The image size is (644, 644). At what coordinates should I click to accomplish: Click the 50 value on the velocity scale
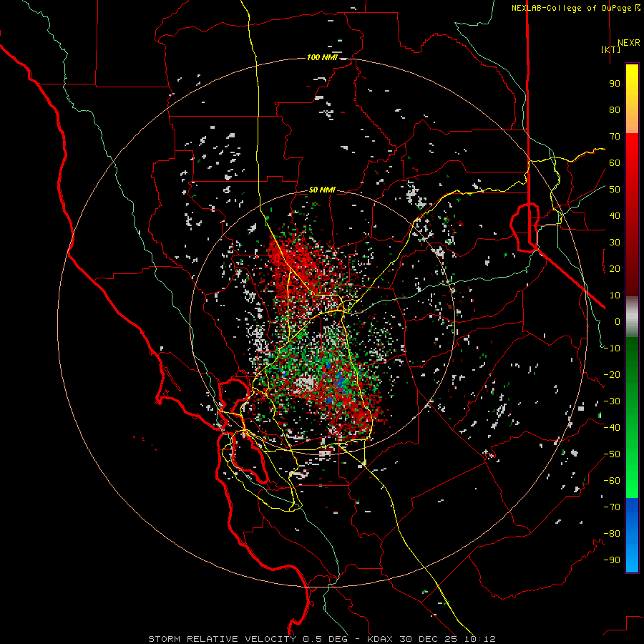pos(615,190)
